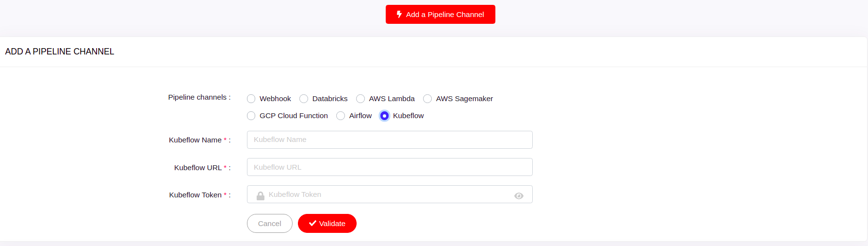868x246 pixels.
Task: Select the Webhook radio option
Action: (x=251, y=99)
